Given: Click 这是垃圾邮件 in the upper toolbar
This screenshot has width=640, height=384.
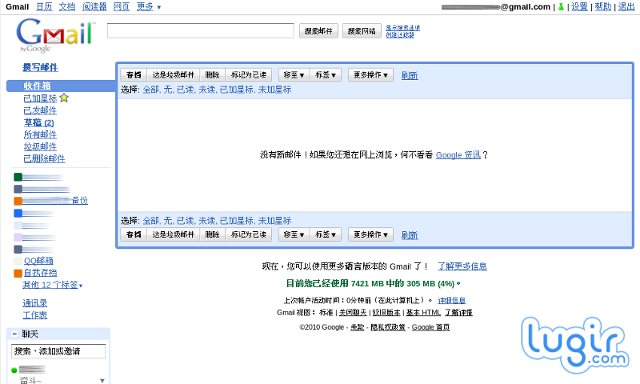Looking at the screenshot, I should (173, 75).
